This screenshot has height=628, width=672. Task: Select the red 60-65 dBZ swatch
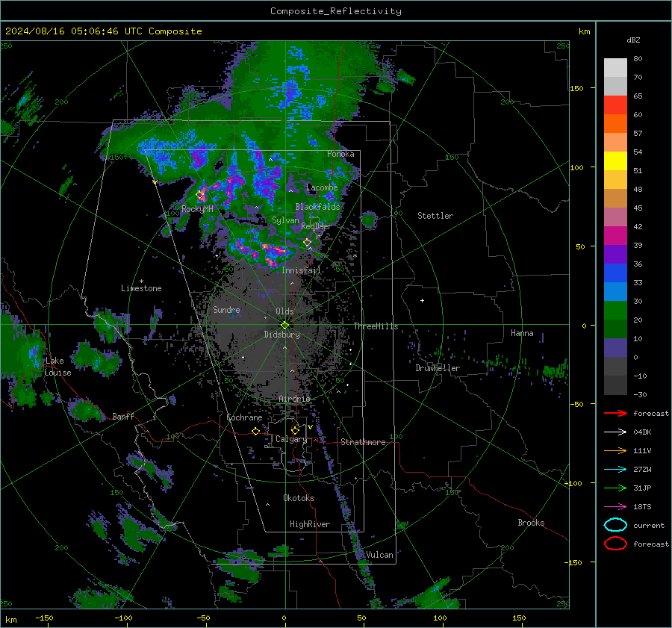[615, 105]
